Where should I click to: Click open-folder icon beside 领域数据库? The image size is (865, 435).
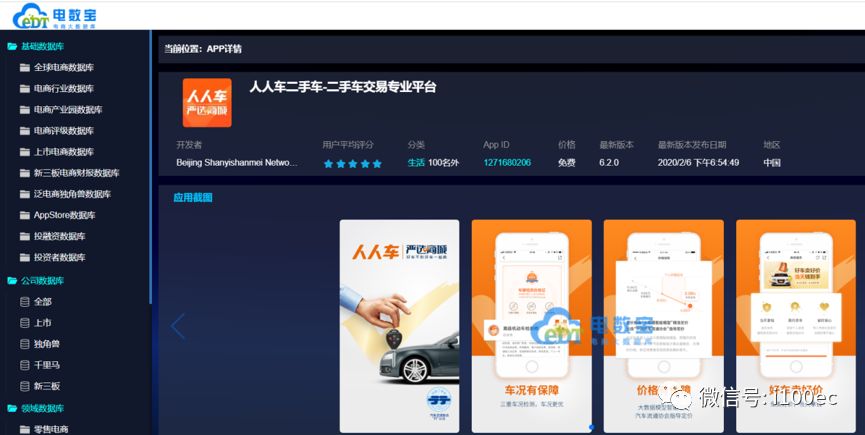tap(12, 408)
